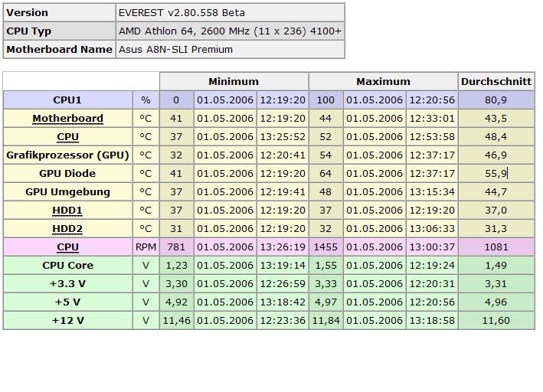Click the Motherboard Name label cell
Screen dimensions: 543x392
(59, 50)
